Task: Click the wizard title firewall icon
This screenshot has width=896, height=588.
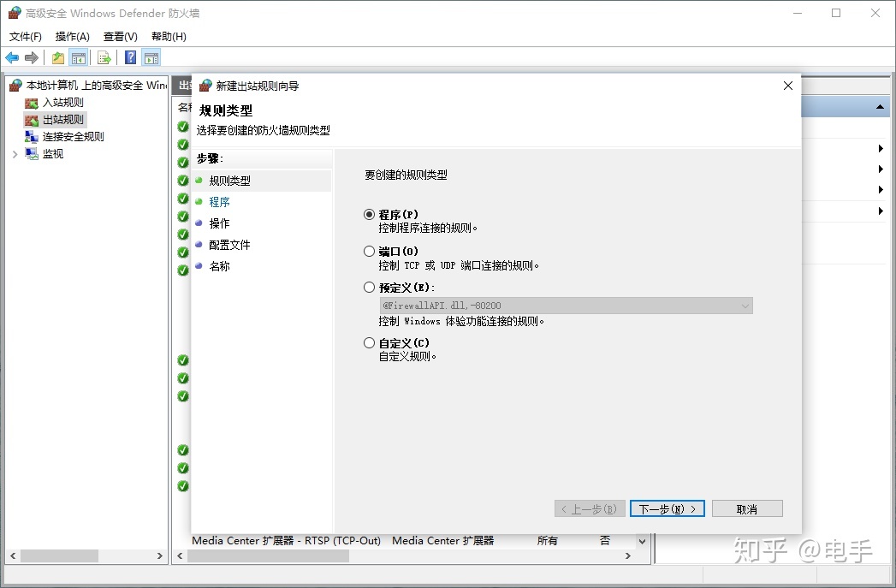Action: (x=205, y=86)
